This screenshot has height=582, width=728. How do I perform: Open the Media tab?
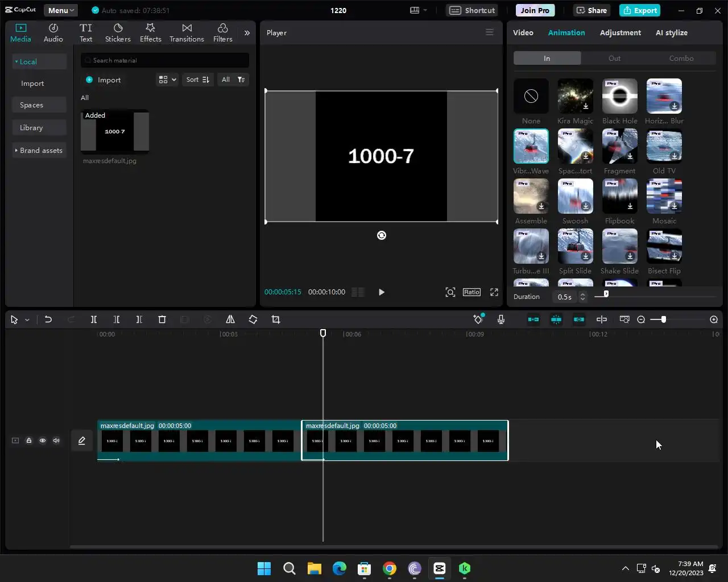[20, 33]
